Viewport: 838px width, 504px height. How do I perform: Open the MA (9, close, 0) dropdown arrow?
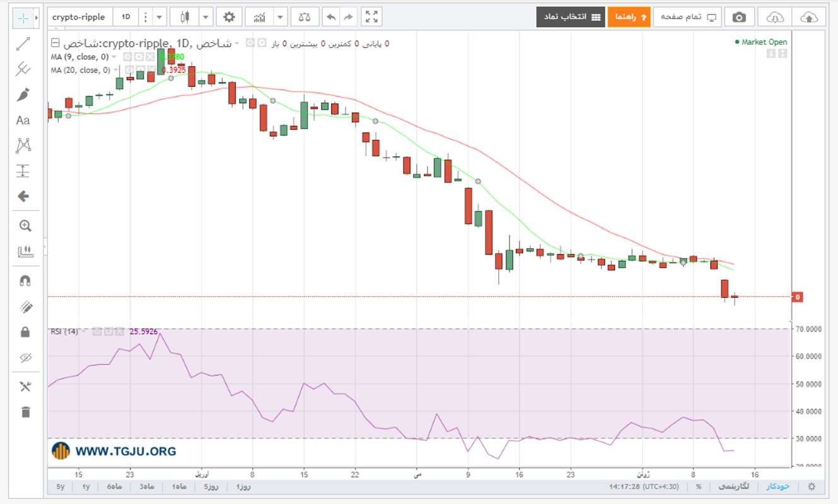pos(115,57)
